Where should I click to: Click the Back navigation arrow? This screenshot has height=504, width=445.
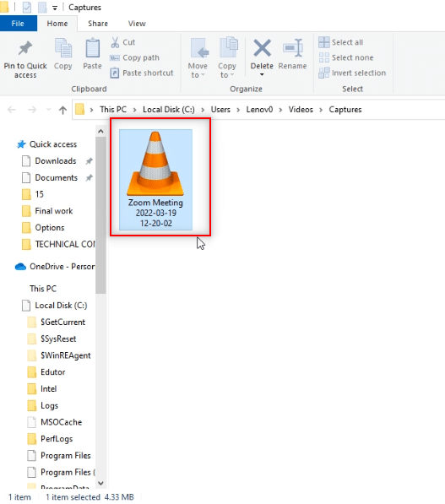[12, 110]
